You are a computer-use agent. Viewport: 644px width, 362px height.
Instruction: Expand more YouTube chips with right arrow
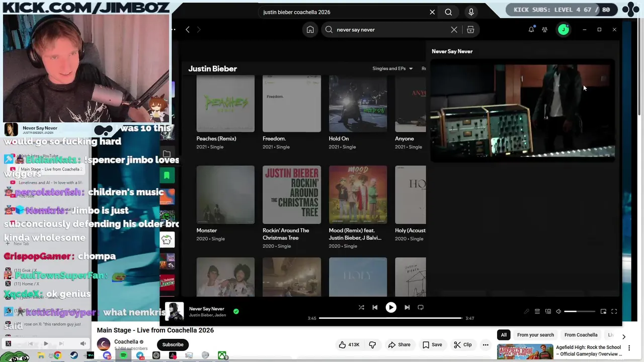[624, 336]
